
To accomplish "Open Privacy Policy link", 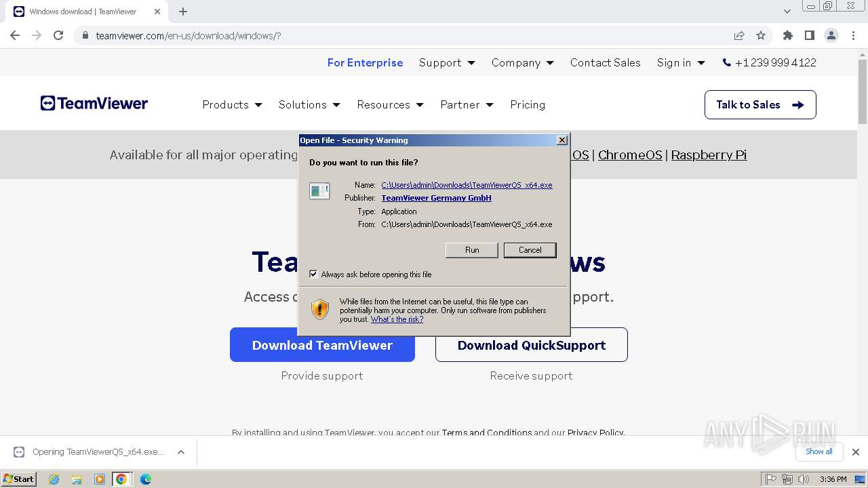I will pyautogui.click(x=595, y=432).
